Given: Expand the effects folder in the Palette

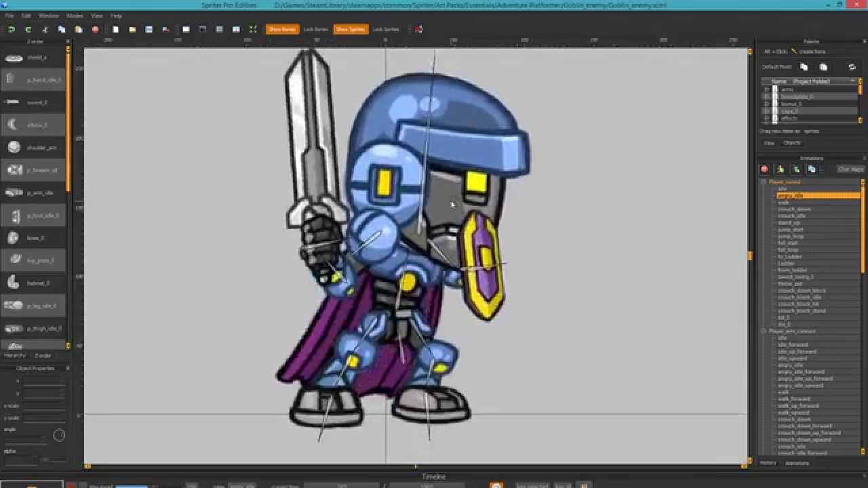Looking at the screenshot, I should pos(766,119).
